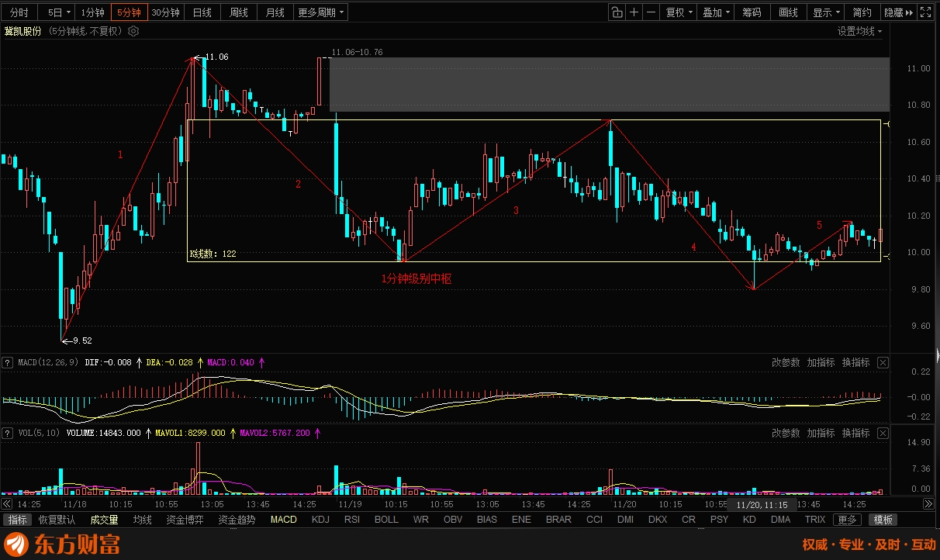Click the unlock padlock icon in toolbar

[x=617, y=12]
